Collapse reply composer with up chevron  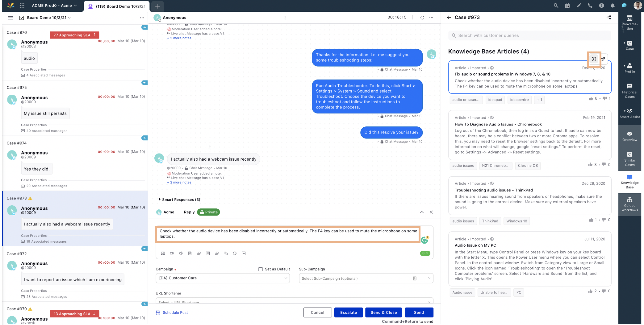(x=422, y=212)
